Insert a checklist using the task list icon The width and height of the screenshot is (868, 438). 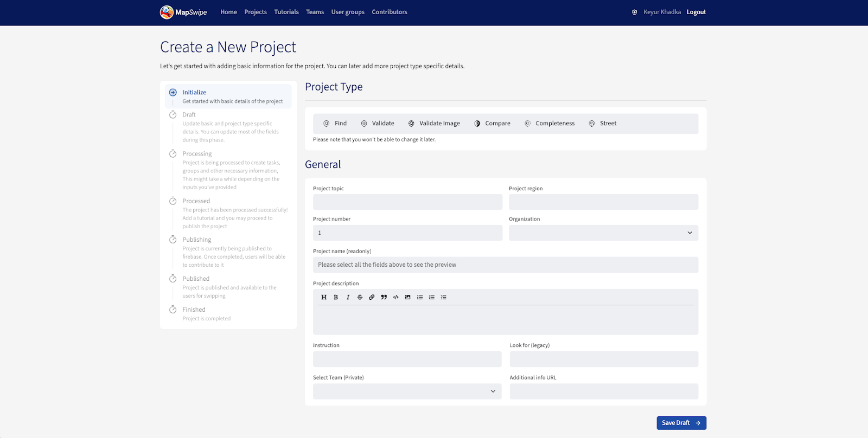443,297
